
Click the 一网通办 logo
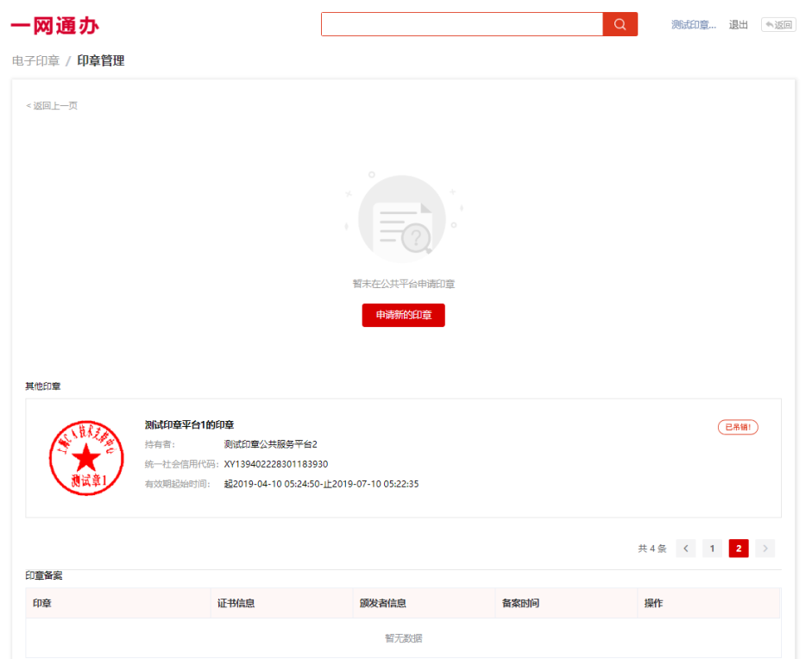(54, 26)
